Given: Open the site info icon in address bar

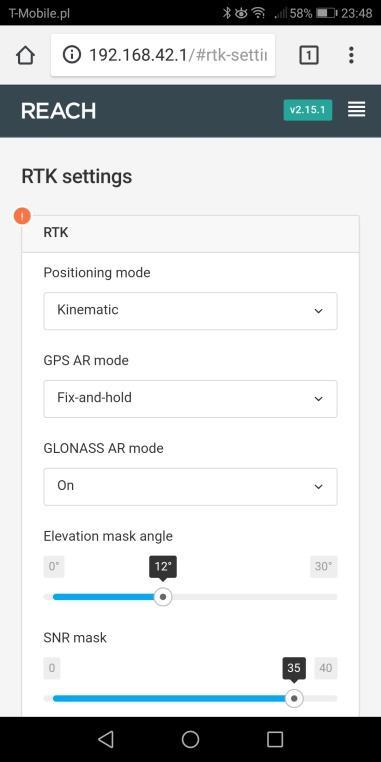Looking at the screenshot, I should [x=71, y=55].
